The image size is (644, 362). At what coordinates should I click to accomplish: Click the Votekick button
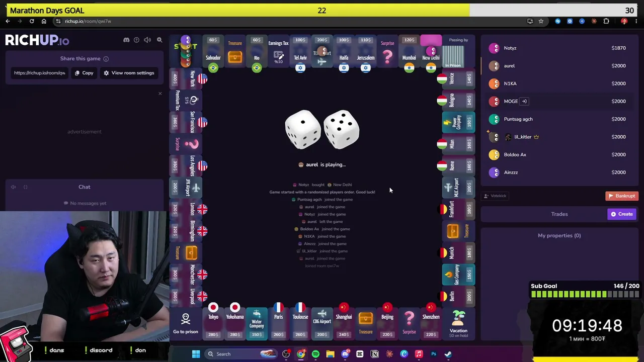[495, 196]
